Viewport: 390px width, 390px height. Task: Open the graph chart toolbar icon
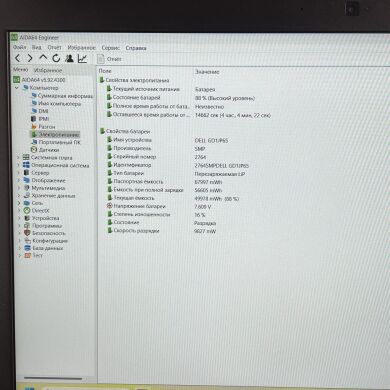pos(82,59)
